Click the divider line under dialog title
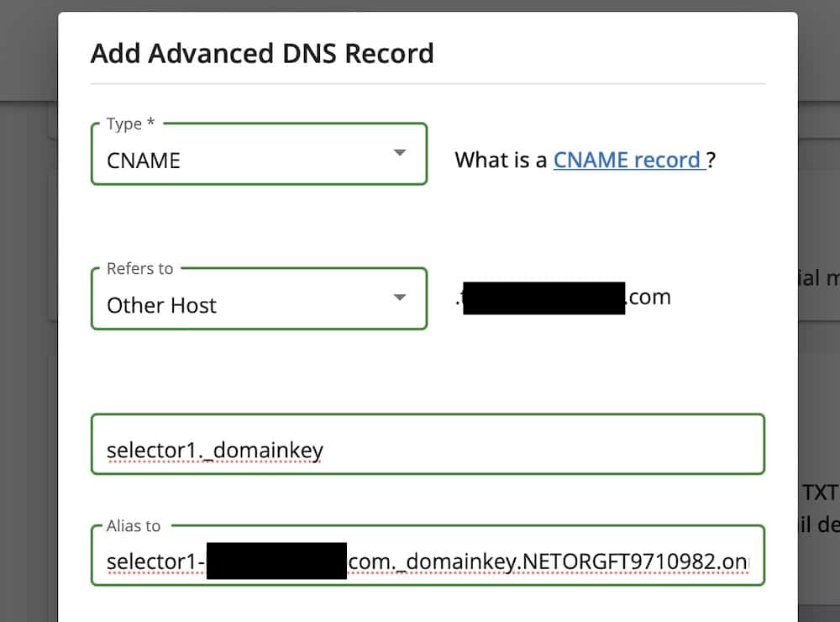The image size is (840, 622). point(427,84)
